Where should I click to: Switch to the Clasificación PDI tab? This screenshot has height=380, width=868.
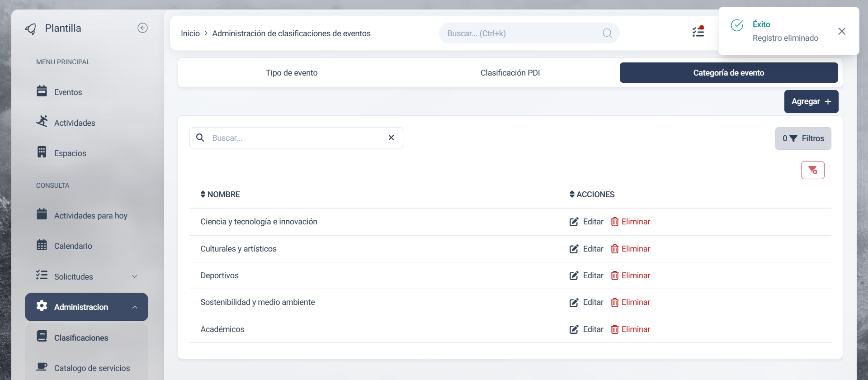pyautogui.click(x=510, y=73)
